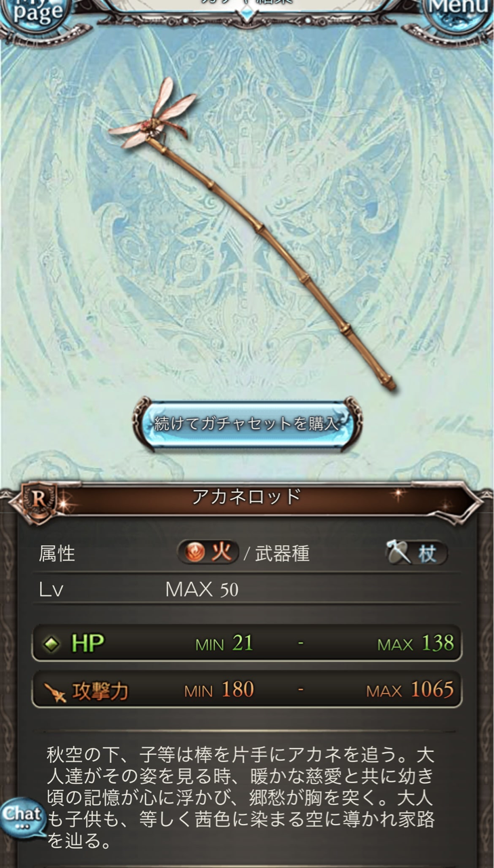
Task: Click the 攻撃力 stat row
Action: [x=247, y=690]
